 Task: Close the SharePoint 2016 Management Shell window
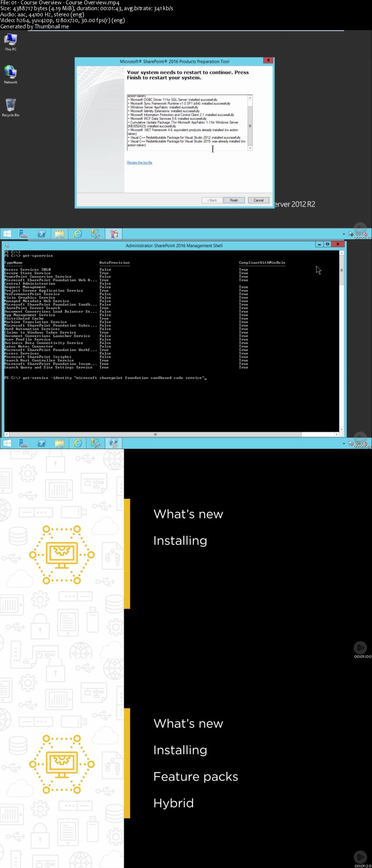338,244
